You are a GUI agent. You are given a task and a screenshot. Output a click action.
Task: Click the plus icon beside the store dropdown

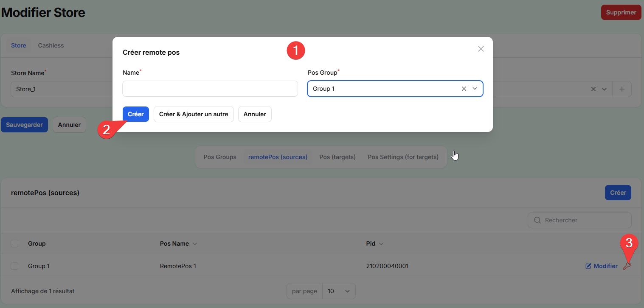tap(622, 89)
